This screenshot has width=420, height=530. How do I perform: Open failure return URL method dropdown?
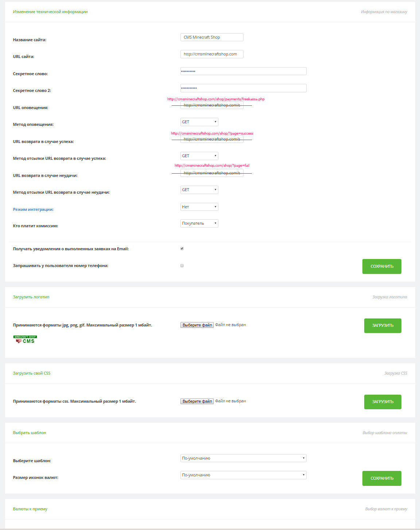tap(199, 190)
